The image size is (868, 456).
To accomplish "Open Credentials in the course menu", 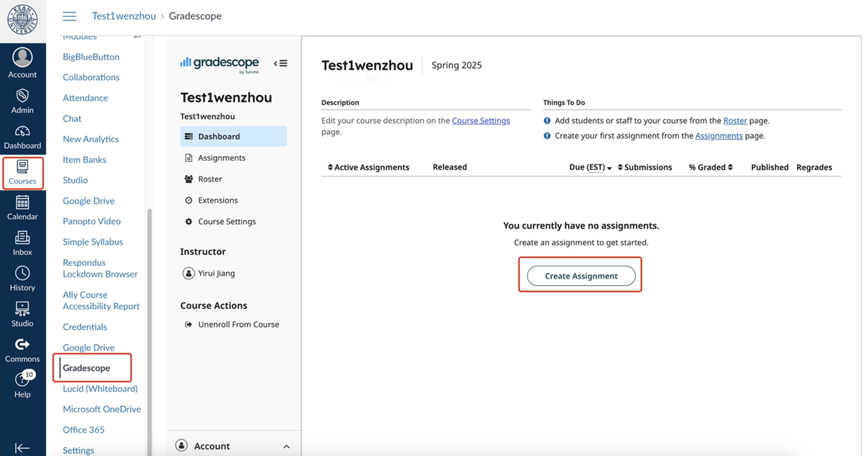I will [x=85, y=327].
